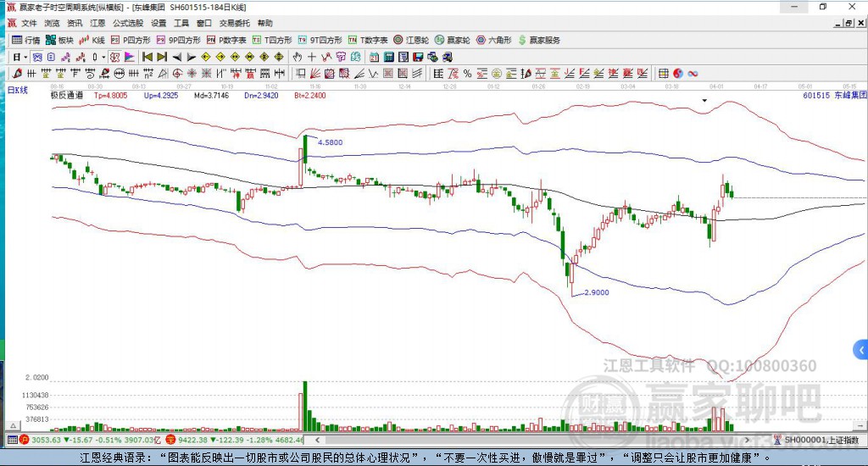This screenshot has width=868, height=466.
Task: Click the red starburst icon
Action: coord(192,74)
